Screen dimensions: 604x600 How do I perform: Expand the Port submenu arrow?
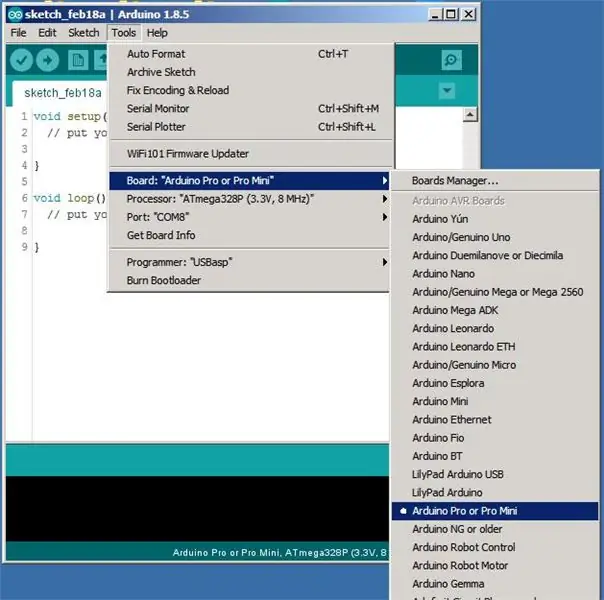click(384, 217)
